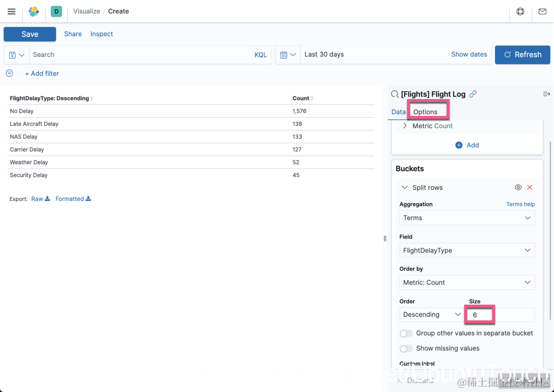Open the saved query disk menu
Screen dimensions: 554x392
coord(16,55)
